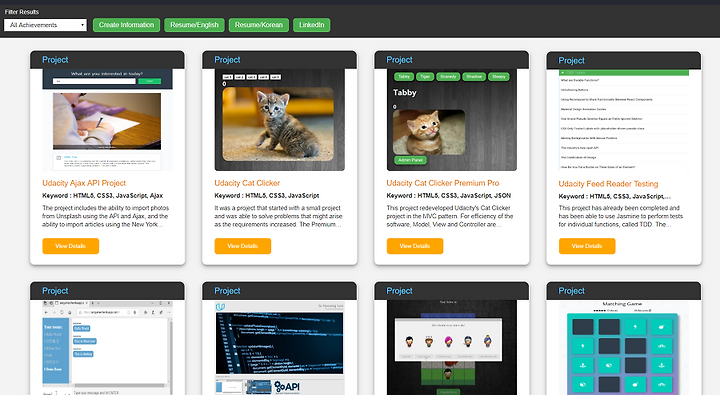Screen dimensions: 720x395
Task: Open the chat app project thumbnail
Action: coord(107,348)
